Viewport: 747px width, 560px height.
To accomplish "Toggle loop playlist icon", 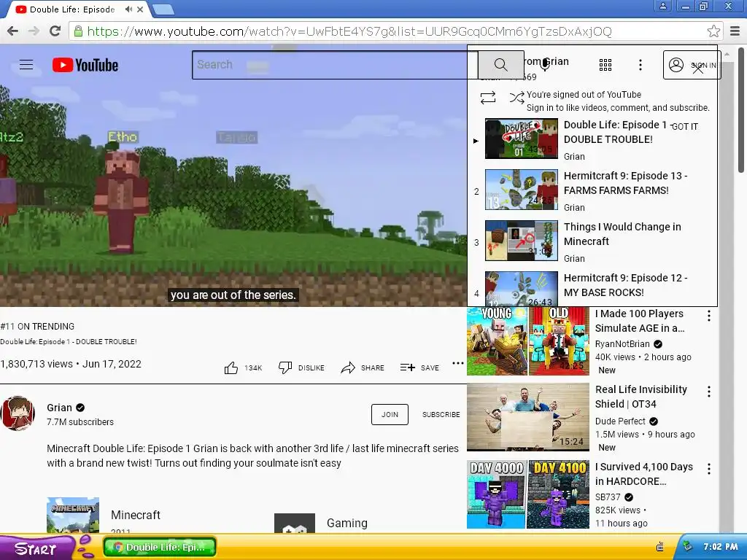I will (x=488, y=98).
